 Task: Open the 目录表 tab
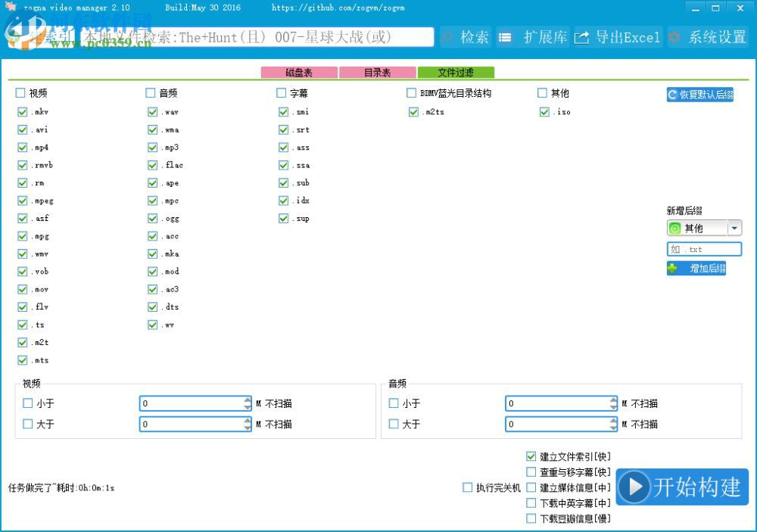(378, 72)
